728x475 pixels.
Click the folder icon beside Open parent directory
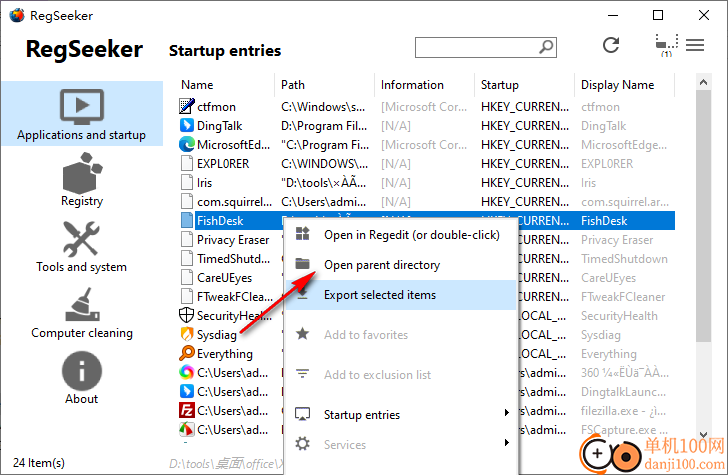303,264
